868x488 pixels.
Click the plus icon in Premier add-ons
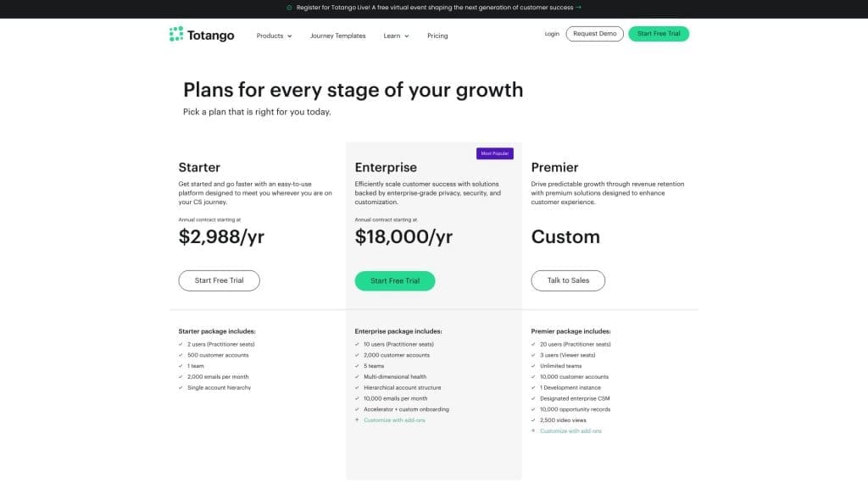tap(533, 431)
